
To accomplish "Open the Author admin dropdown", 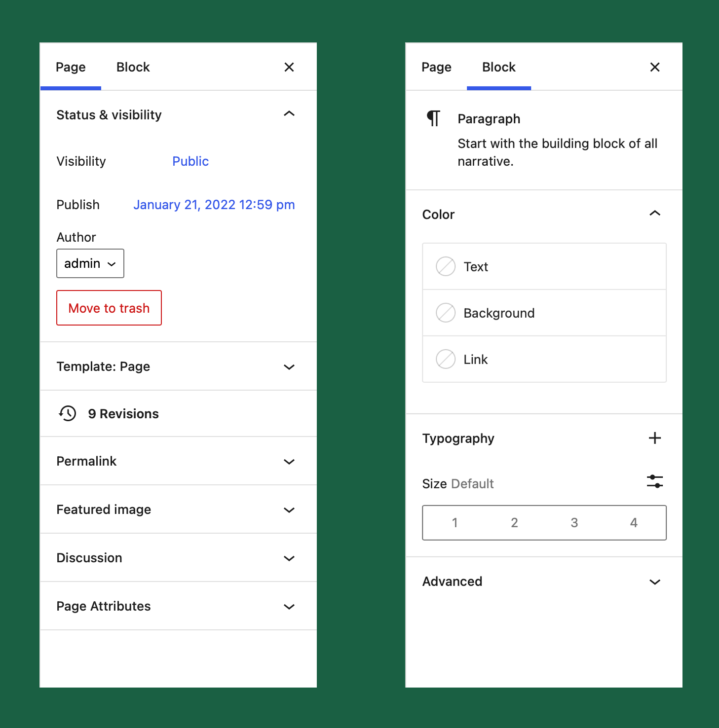I will (x=90, y=263).
